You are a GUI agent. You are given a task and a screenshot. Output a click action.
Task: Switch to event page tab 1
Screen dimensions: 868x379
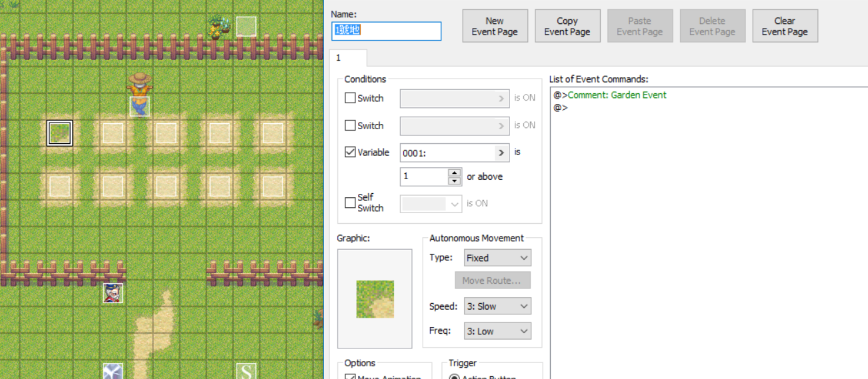(x=348, y=58)
